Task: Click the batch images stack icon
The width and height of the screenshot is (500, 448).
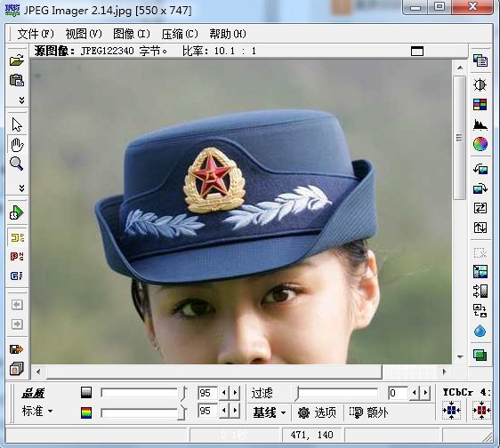Action: coord(17,369)
